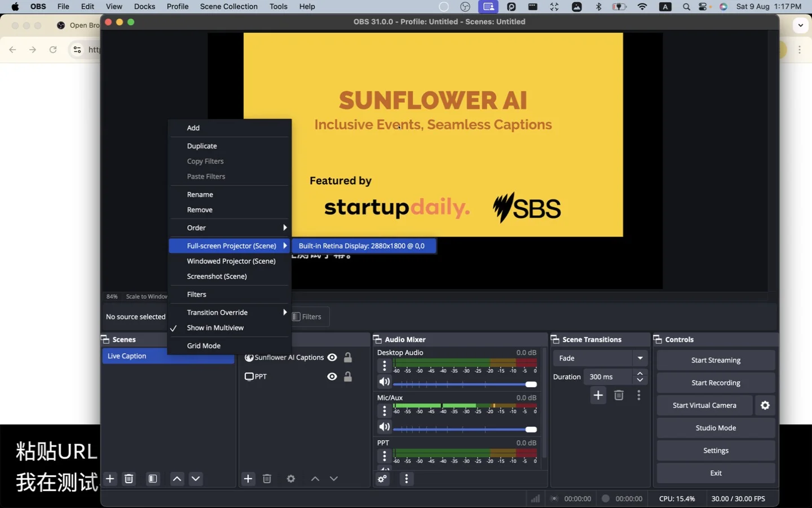The height and width of the screenshot is (508, 812).
Task: Click Exit button in Controls
Action: point(716,473)
